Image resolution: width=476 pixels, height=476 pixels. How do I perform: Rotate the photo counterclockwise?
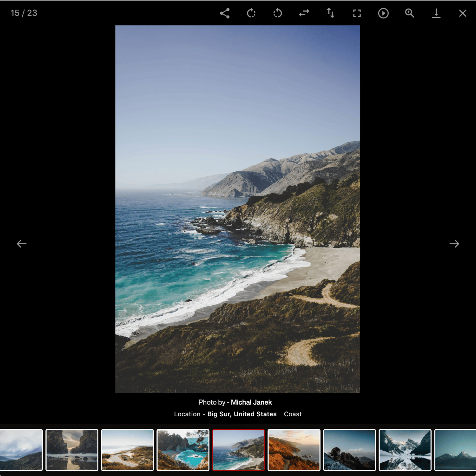pos(278,13)
